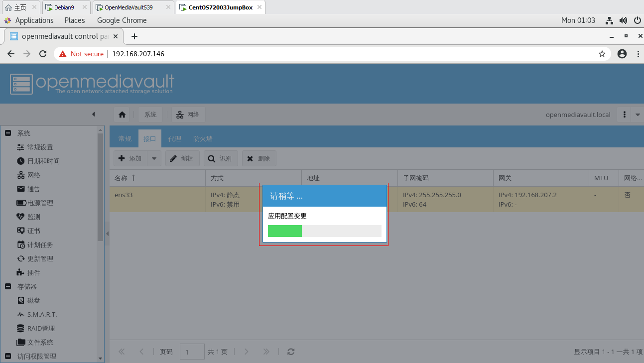Open the S.M.A.R.T. sidebar entry
The height and width of the screenshot is (363, 644).
37,315
